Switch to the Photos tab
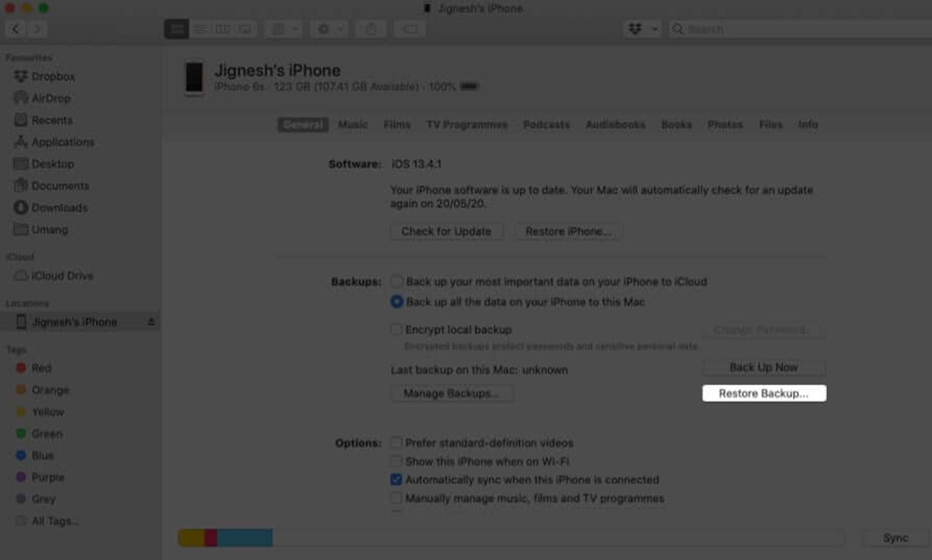This screenshot has width=932, height=560. pyautogui.click(x=724, y=125)
